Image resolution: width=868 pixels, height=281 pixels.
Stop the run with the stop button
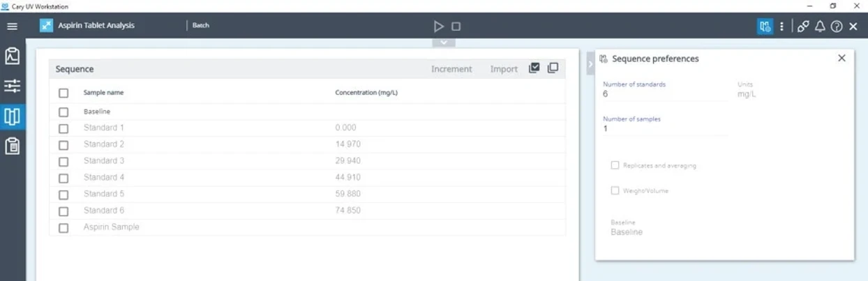(456, 26)
